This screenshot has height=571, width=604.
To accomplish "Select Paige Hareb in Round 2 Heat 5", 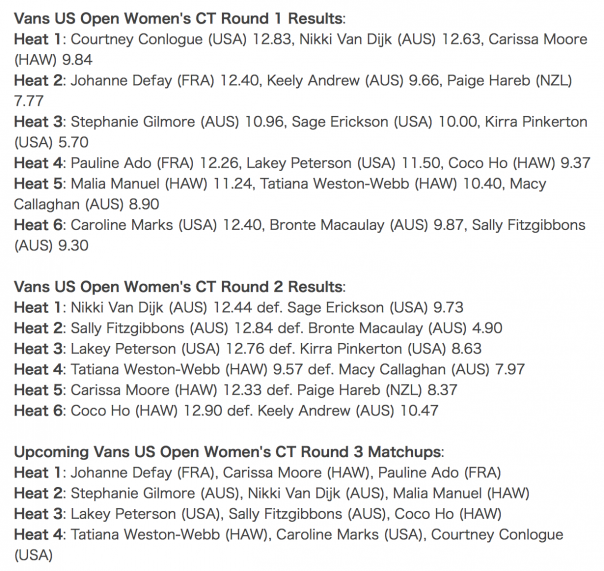I will pos(339,390).
